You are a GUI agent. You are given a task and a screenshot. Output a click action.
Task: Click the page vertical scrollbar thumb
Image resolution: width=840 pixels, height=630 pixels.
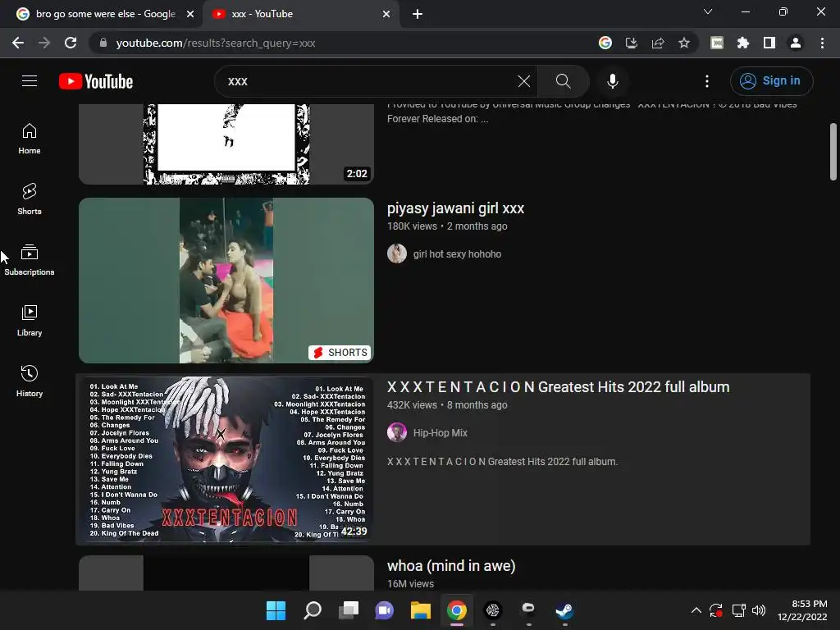click(833, 152)
